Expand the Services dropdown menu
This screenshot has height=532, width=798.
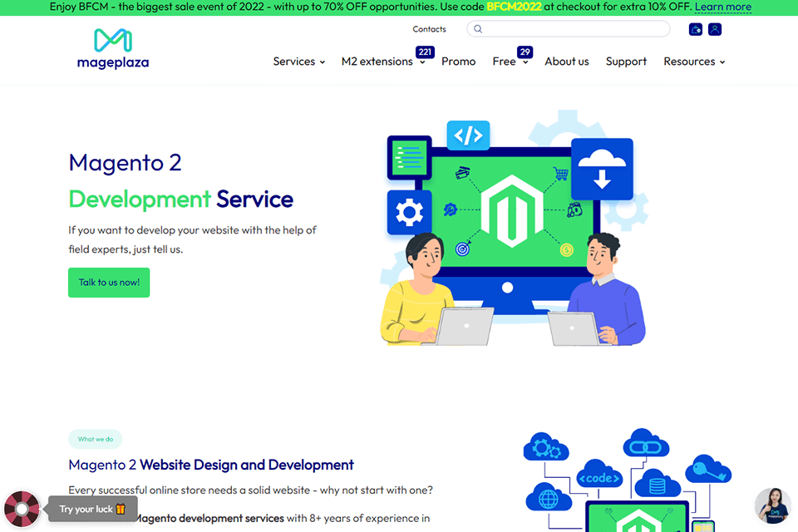[298, 62]
